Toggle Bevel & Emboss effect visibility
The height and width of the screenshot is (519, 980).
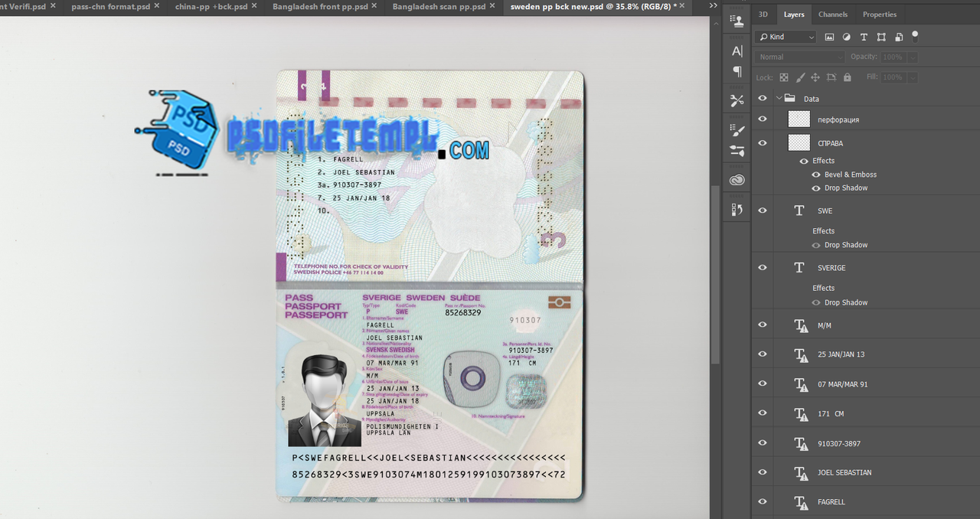click(x=816, y=175)
